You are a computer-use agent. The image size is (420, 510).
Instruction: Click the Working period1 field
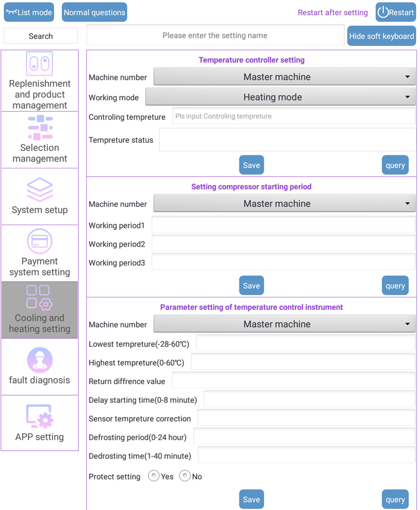click(x=283, y=225)
